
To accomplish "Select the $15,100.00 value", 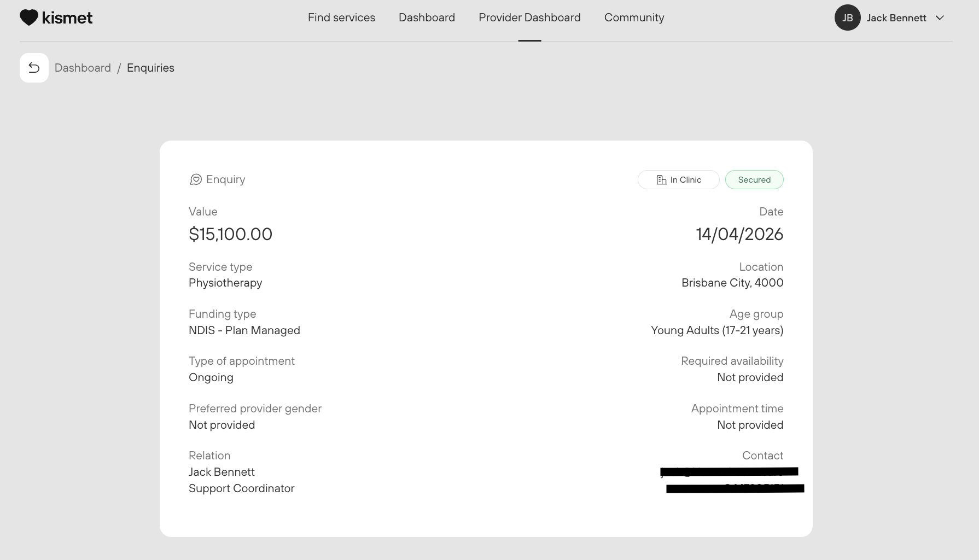I will [x=230, y=234].
